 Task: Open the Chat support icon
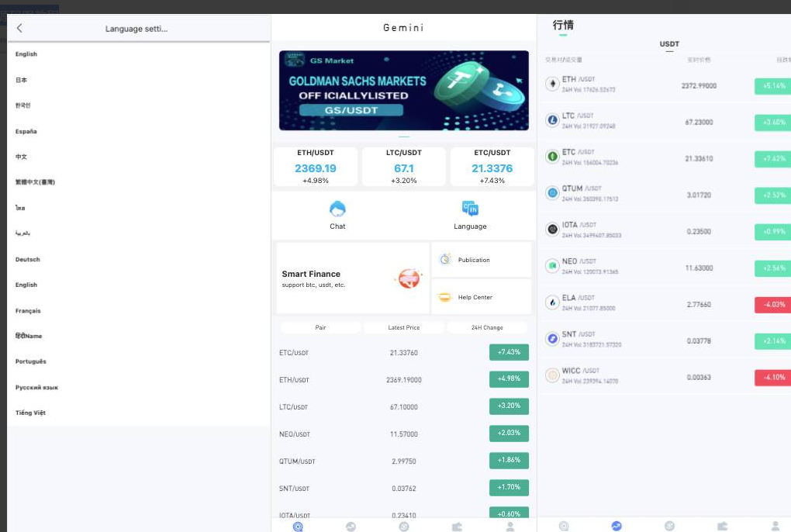(337, 209)
